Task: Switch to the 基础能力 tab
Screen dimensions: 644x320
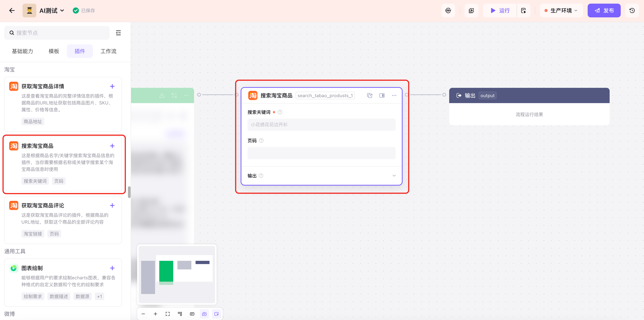Action: coord(23,51)
